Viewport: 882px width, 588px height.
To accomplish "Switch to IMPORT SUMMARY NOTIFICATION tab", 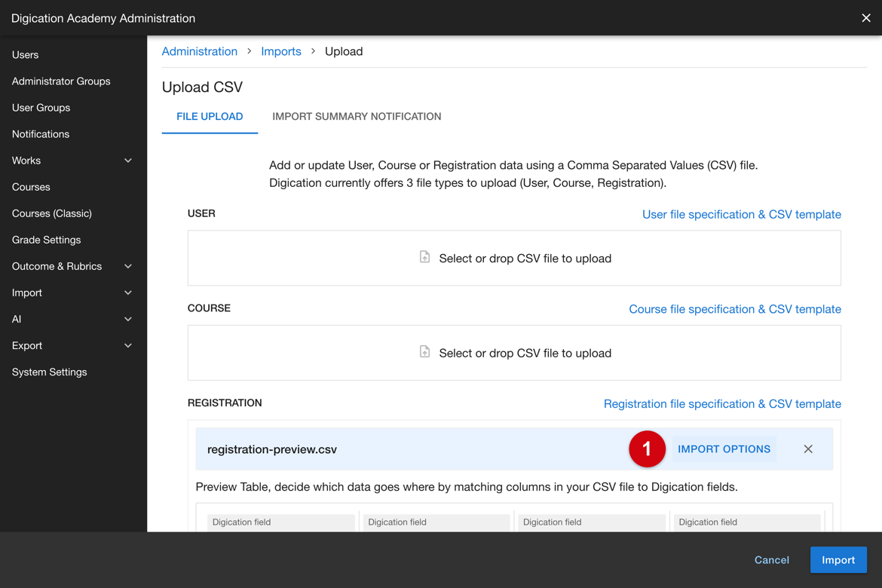I will click(357, 117).
